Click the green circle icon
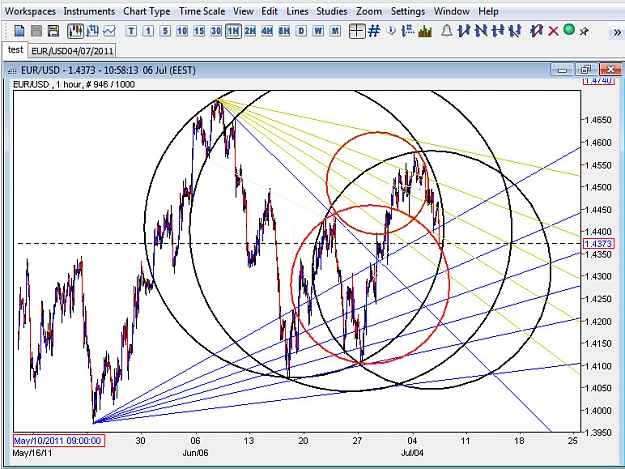 click(x=569, y=30)
